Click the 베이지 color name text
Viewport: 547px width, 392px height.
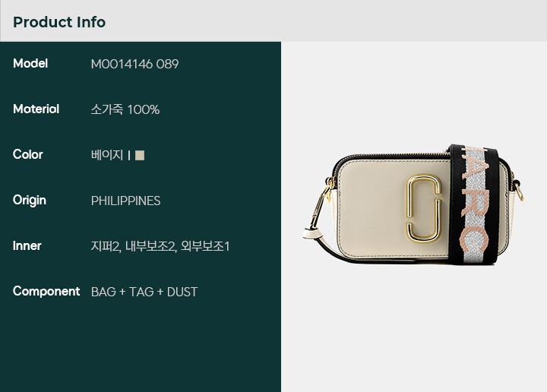coord(107,155)
